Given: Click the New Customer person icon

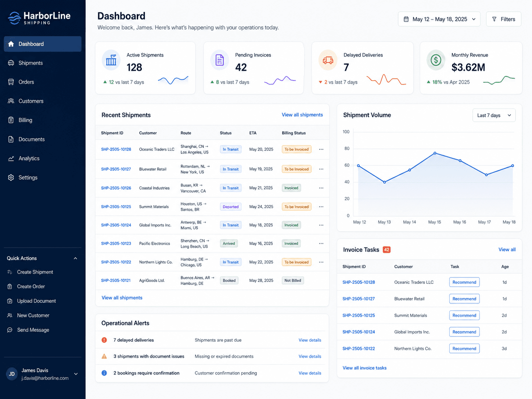Looking at the screenshot, I should pyautogui.click(x=10, y=316).
